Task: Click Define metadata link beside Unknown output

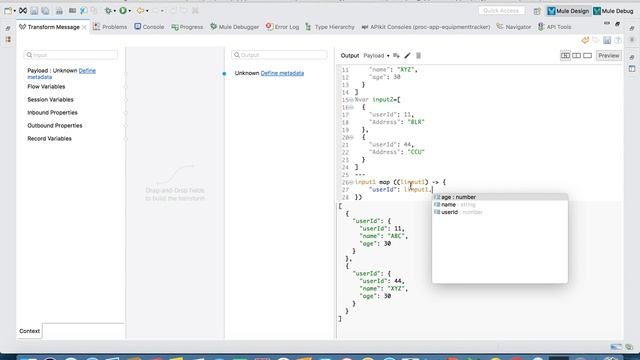Action: [282, 73]
